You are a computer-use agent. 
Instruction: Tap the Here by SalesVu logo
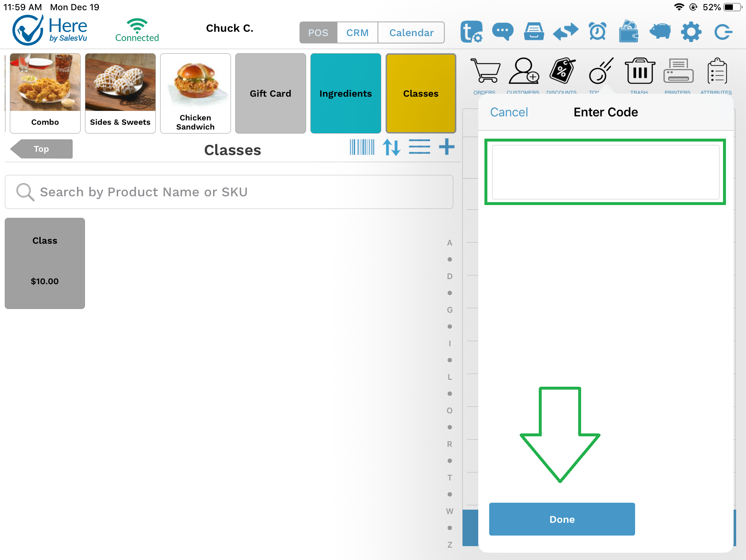(x=50, y=30)
